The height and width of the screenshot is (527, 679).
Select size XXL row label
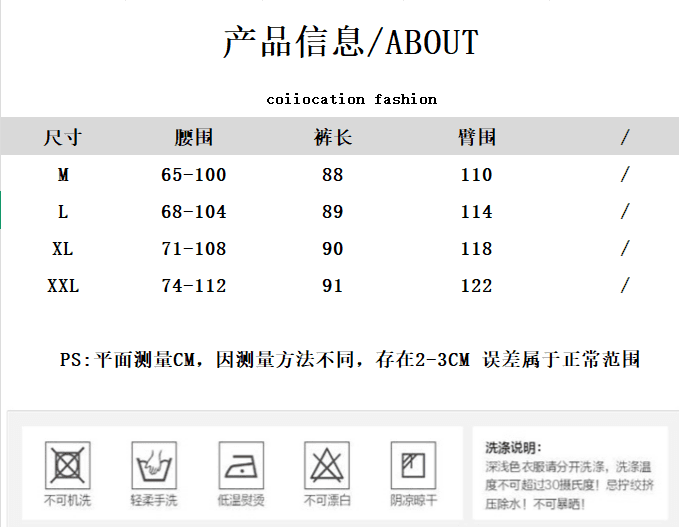tap(63, 286)
